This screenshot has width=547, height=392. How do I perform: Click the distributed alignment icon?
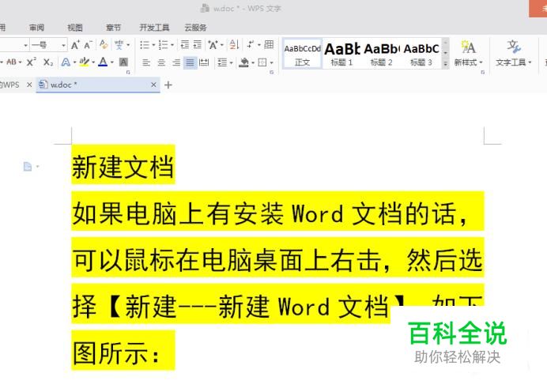tap(204, 62)
